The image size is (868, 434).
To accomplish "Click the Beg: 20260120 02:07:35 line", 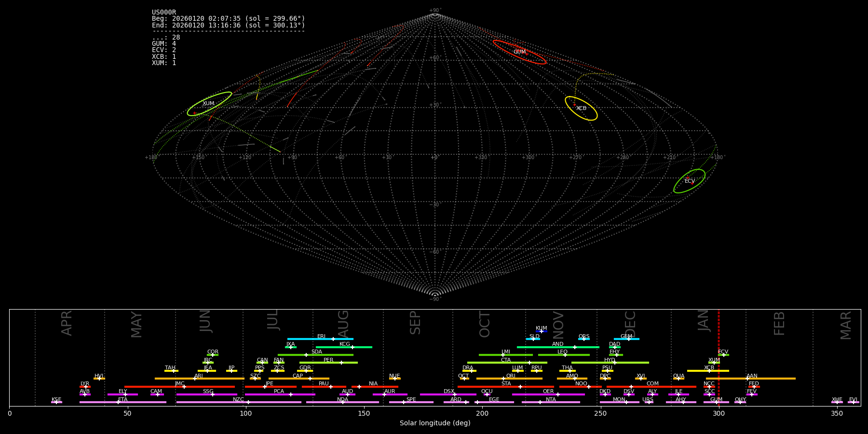I will 229,19.
